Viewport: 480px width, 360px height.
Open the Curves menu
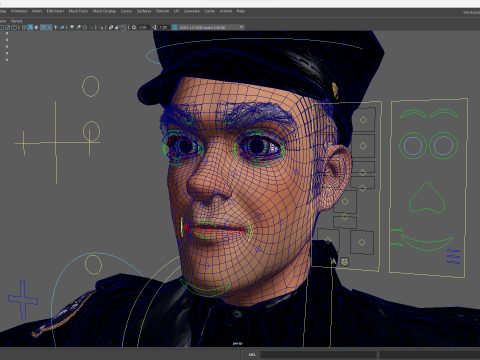[126, 11]
